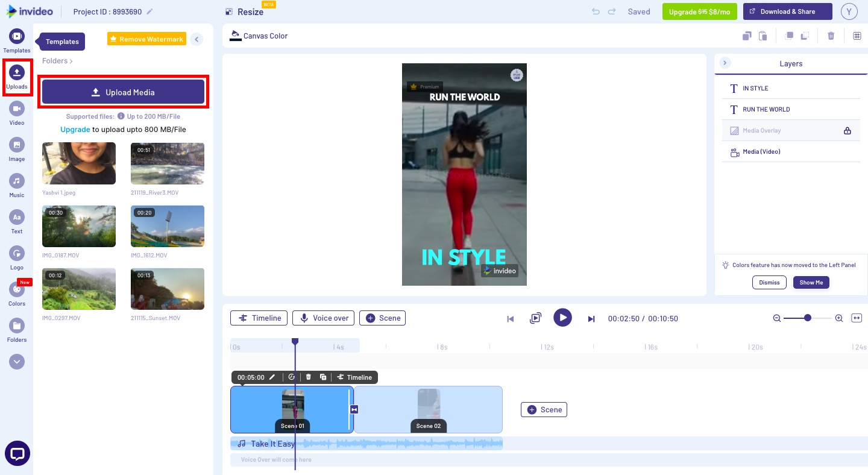The height and width of the screenshot is (475, 868).
Task: Select the 211115_Sunset.MOV thumbnail
Action: [167, 288]
